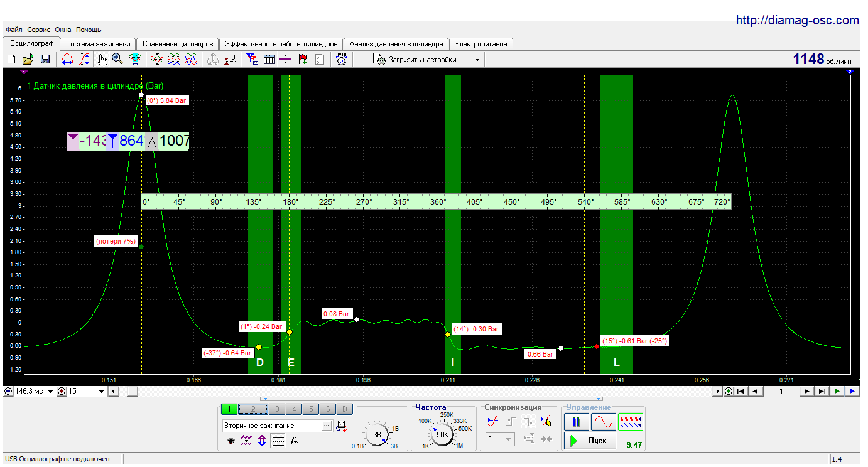Click the stacked red-green-blue waveforms icon
The height and width of the screenshot is (467, 868).
(x=174, y=59)
